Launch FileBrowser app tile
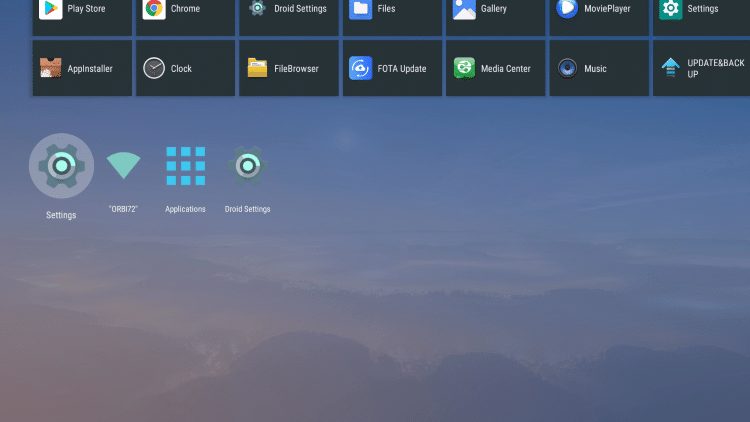The image size is (750, 422). 289,68
